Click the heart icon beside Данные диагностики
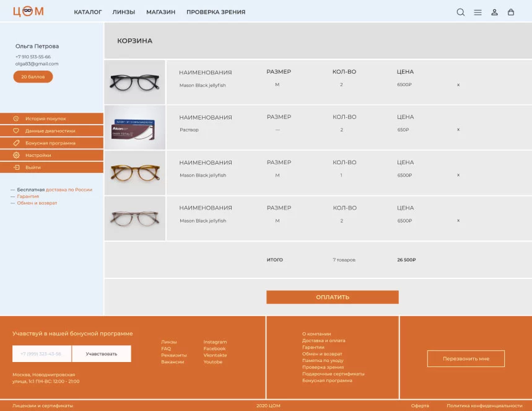532x411 pixels. tap(16, 131)
